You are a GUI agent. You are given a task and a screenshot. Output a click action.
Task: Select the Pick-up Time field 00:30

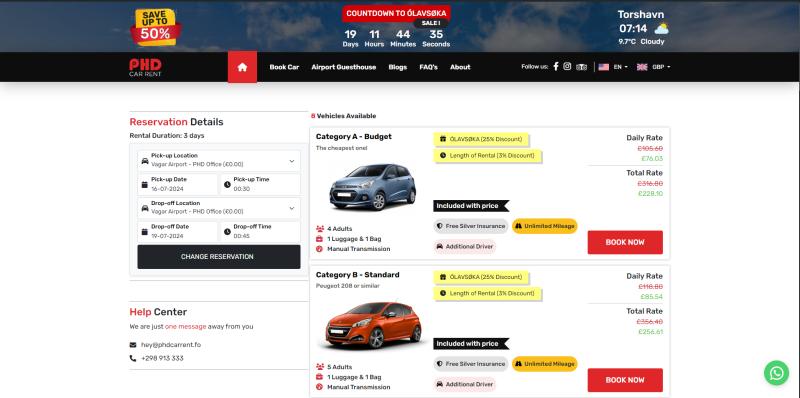click(260, 184)
